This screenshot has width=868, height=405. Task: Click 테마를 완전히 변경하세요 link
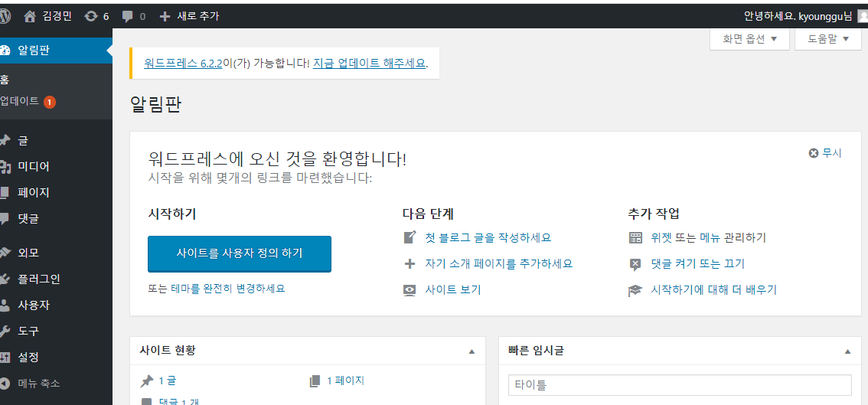[228, 289]
